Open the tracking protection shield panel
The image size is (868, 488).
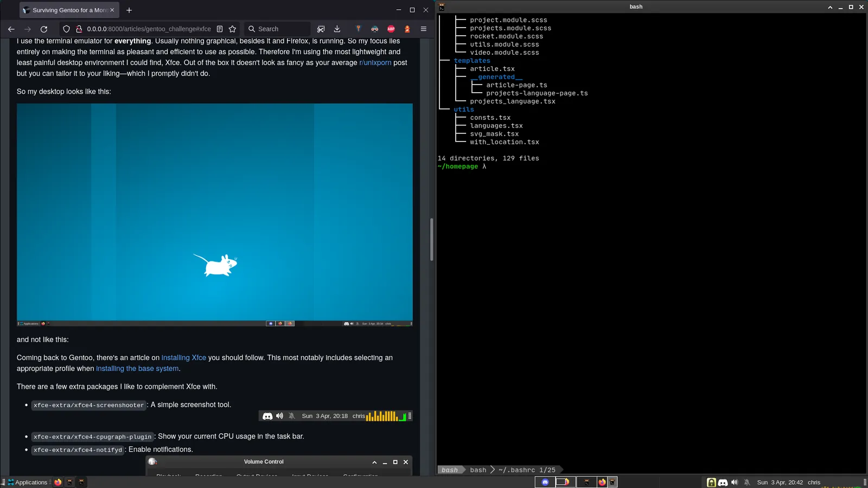(66, 29)
